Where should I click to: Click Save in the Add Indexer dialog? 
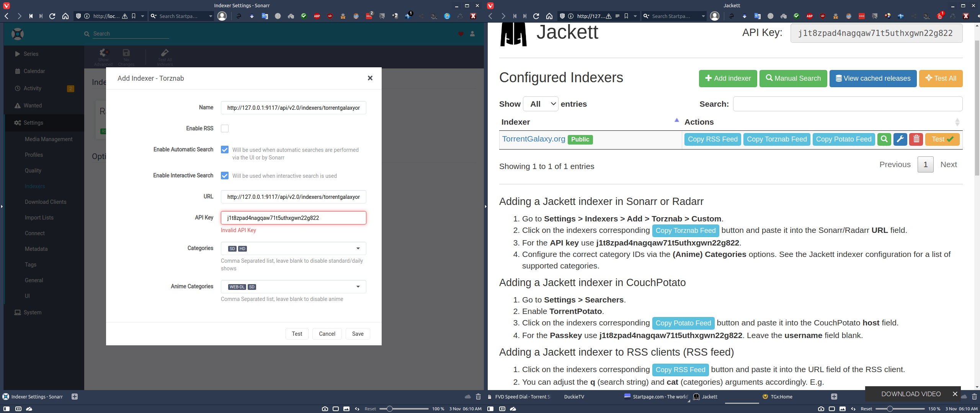point(358,334)
